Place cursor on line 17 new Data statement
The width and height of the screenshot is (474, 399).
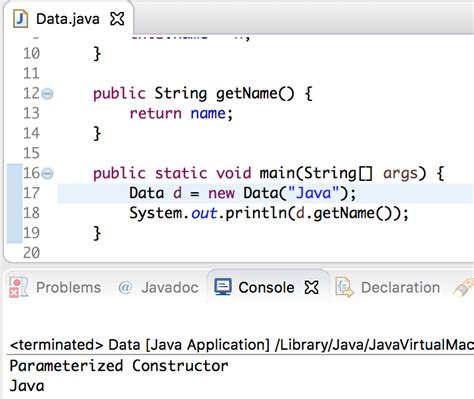coord(243,193)
